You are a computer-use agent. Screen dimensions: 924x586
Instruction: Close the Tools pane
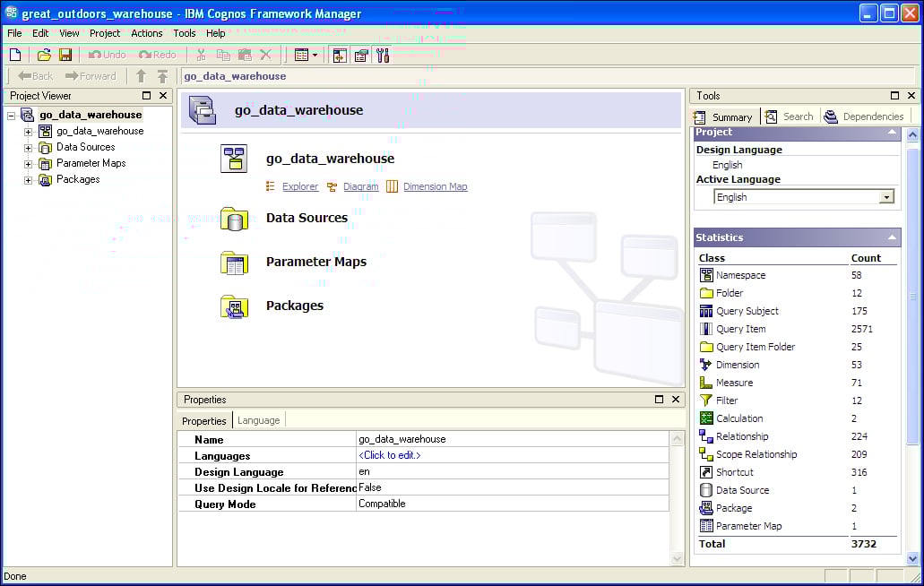point(911,95)
